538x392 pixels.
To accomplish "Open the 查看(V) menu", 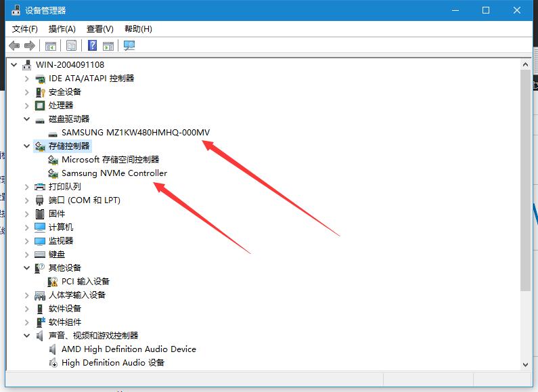I will tap(100, 29).
